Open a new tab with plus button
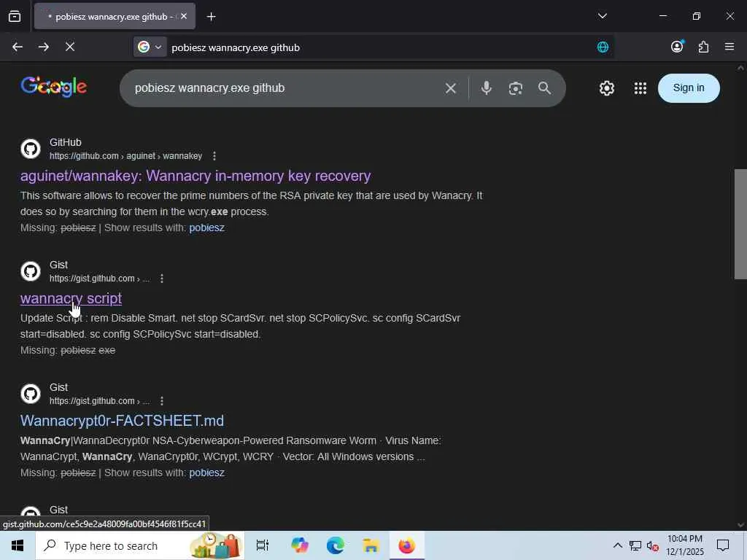 pos(211,17)
